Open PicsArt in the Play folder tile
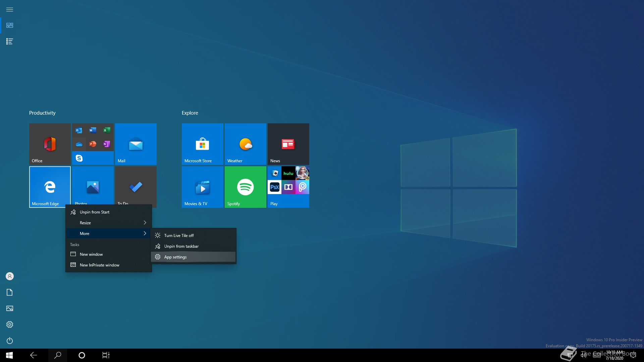644x362 pixels. tap(303, 187)
